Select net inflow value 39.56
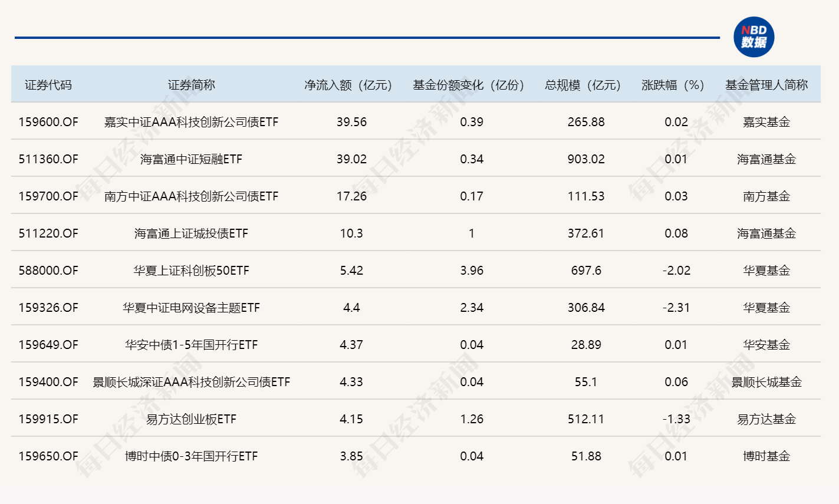 pos(351,122)
